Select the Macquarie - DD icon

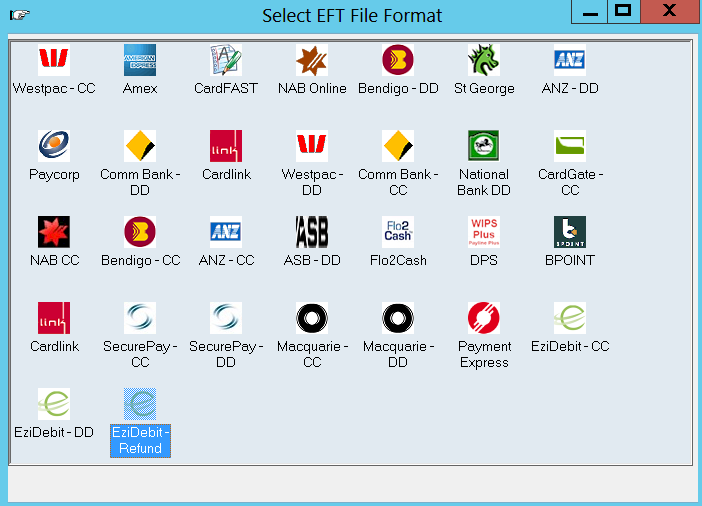(398, 318)
